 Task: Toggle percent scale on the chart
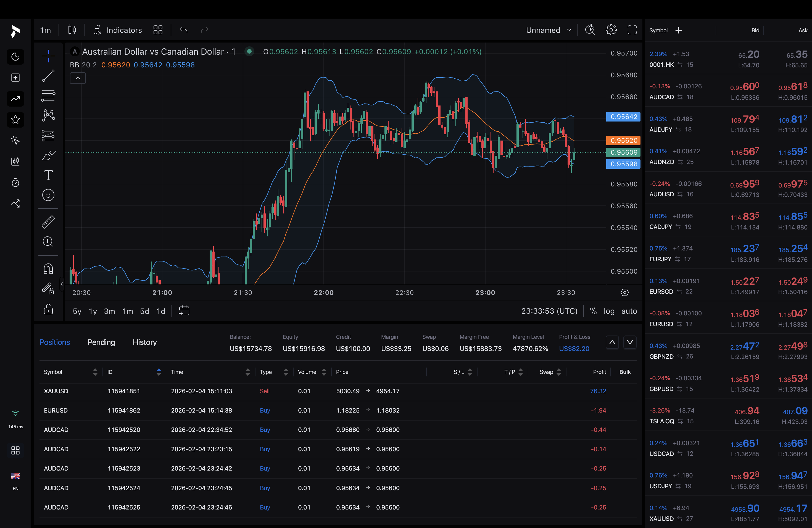(593, 311)
